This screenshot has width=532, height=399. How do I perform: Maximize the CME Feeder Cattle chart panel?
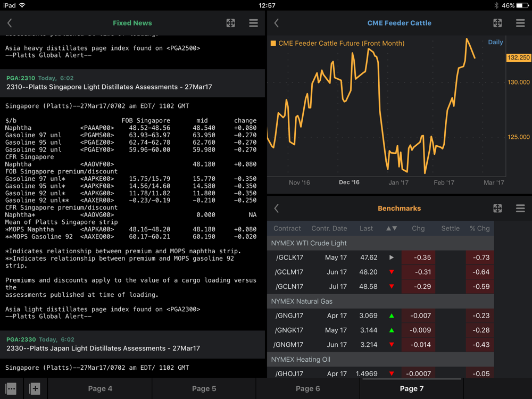click(x=497, y=23)
